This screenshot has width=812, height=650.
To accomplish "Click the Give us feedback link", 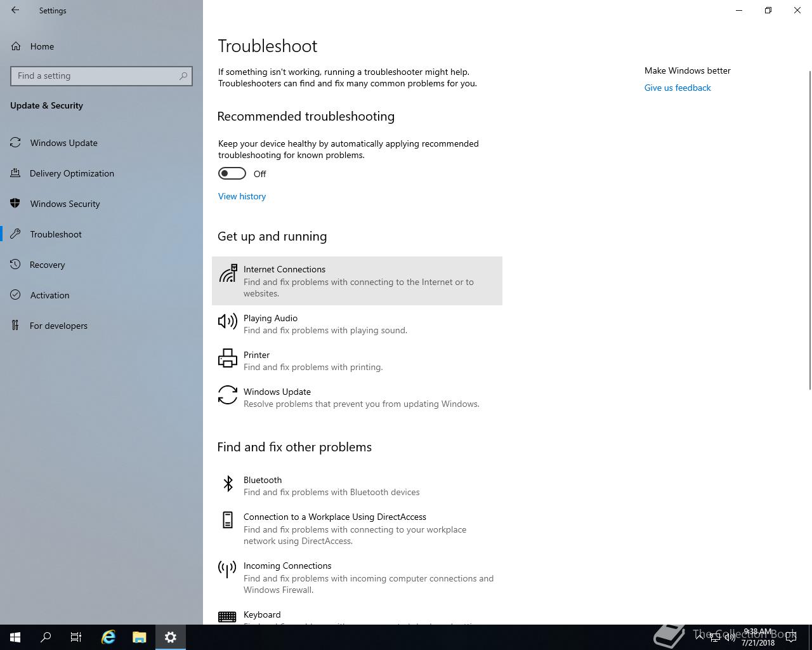I will coord(678,88).
